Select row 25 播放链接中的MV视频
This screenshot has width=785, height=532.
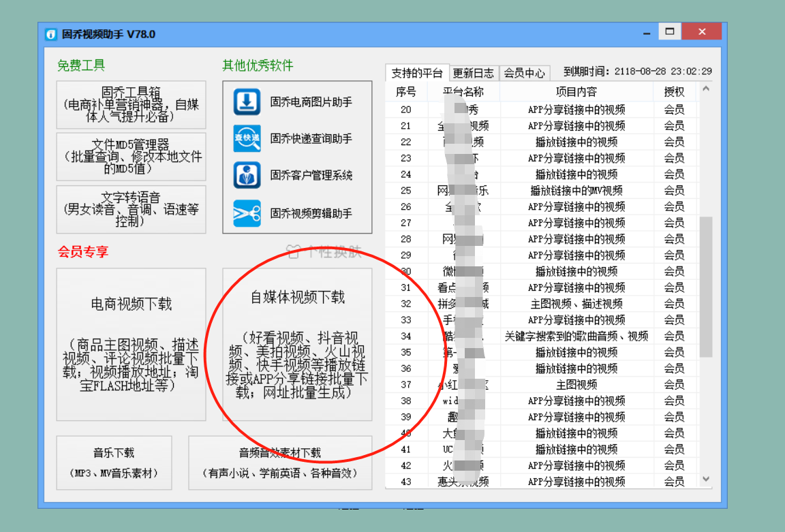pyautogui.click(x=542, y=191)
